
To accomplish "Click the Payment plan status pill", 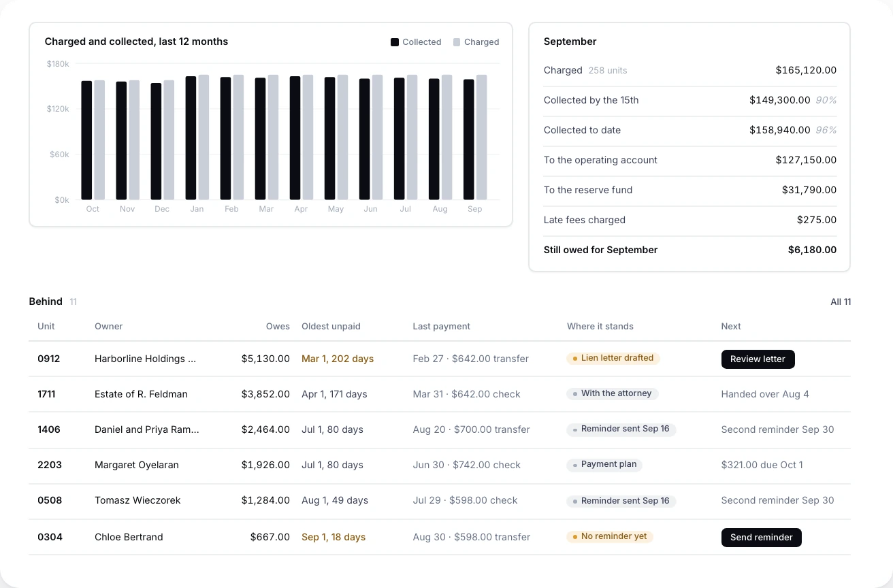I will click(x=604, y=465).
